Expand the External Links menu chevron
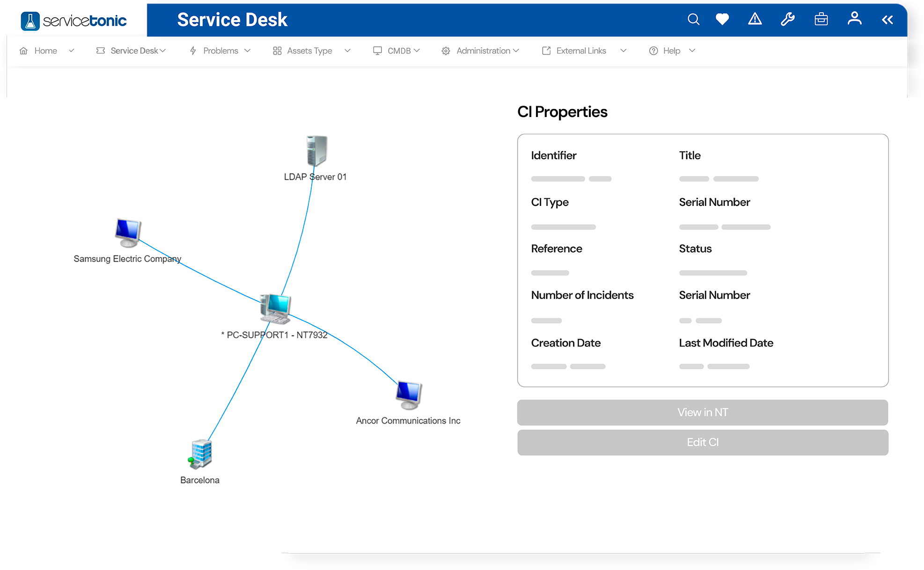 tap(623, 51)
